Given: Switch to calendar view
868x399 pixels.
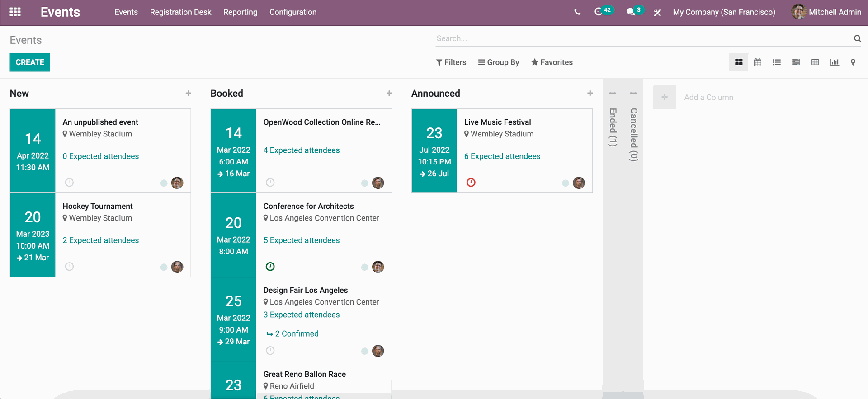Looking at the screenshot, I should 758,62.
